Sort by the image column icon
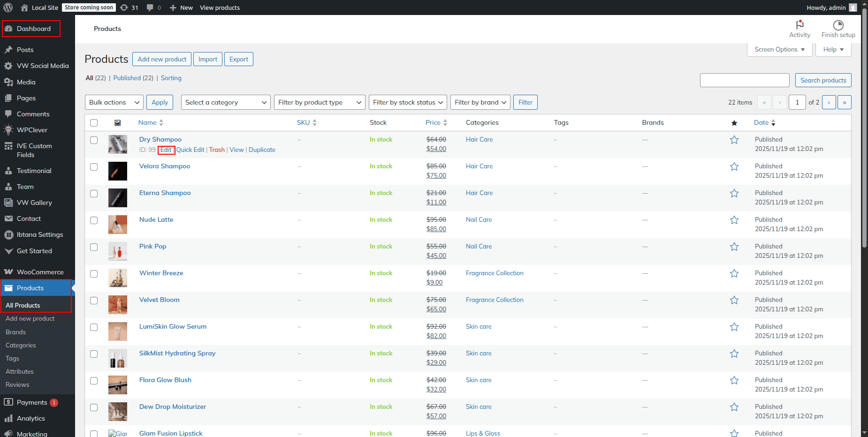The height and width of the screenshot is (437, 868). 118,123
